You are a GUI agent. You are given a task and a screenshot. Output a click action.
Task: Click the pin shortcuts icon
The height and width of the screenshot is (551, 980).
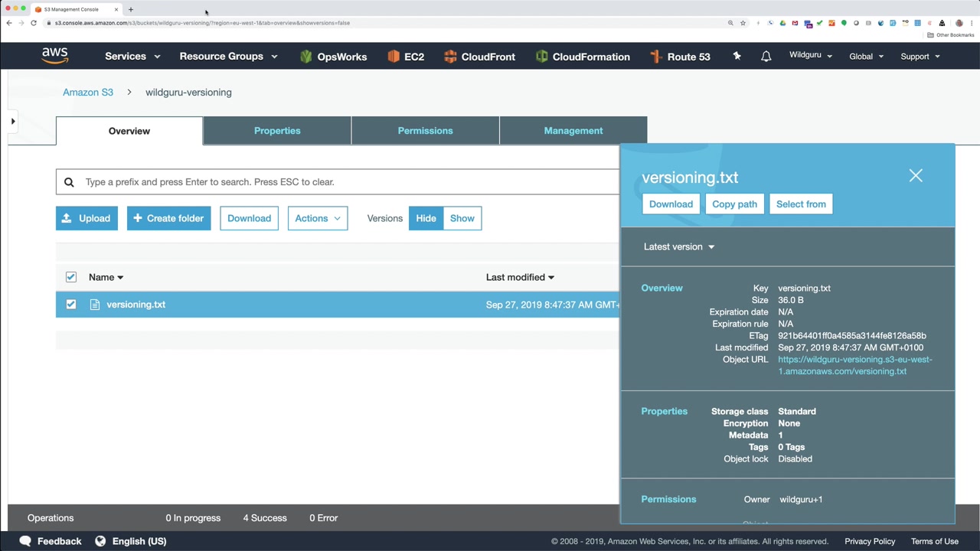pyautogui.click(x=737, y=57)
